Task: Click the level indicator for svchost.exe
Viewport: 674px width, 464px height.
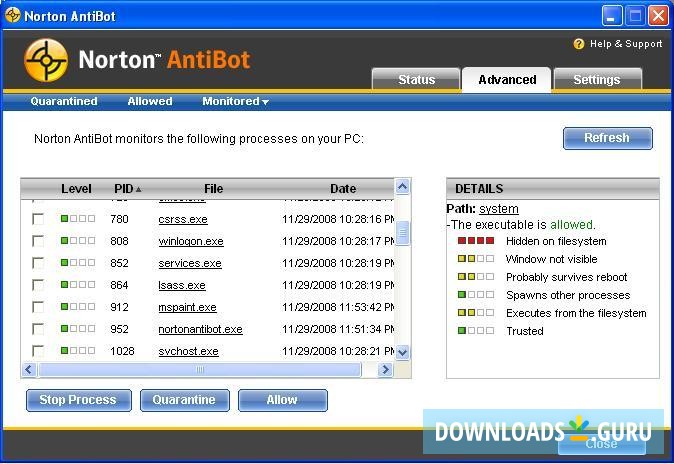Action: coord(78,350)
